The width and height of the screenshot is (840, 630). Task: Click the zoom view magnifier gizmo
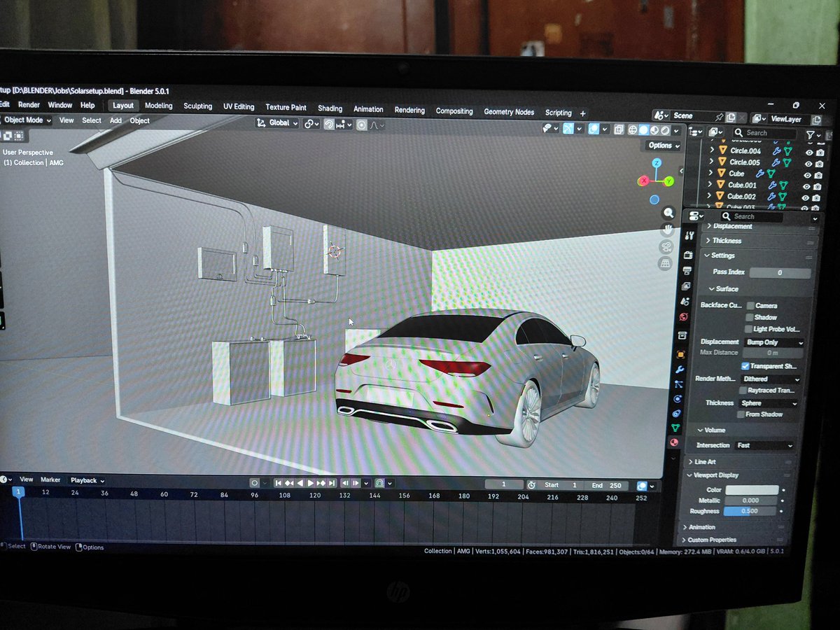(669, 213)
